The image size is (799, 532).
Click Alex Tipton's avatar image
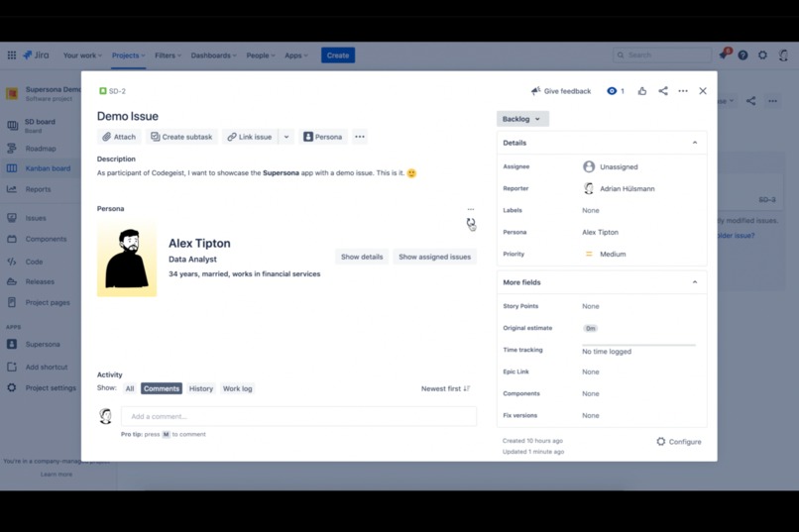tap(127, 259)
